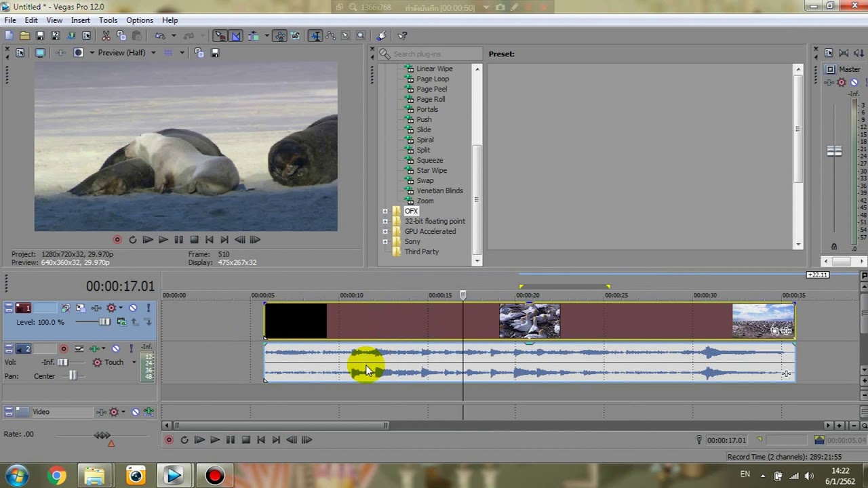Expand the Sony folder in the tree
The height and width of the screenshot is (488, 868).
click(385, 242)
